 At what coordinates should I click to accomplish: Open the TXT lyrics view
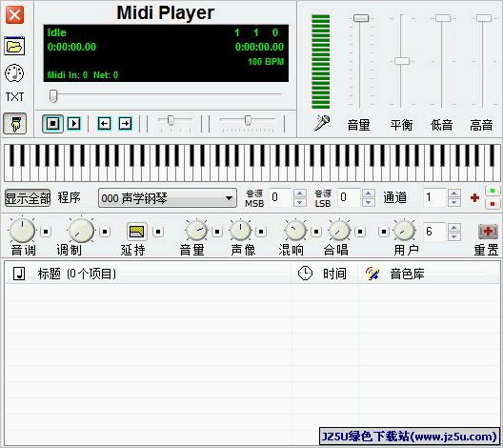pyautogui.click(x=14, y=97)
